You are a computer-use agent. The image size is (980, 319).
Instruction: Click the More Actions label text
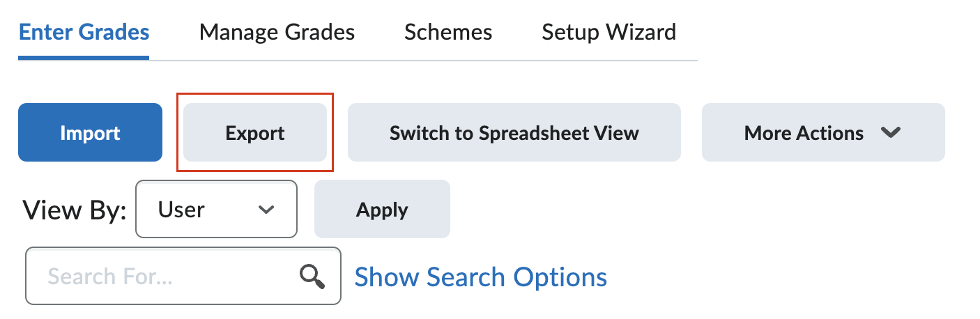coord(804,133)
